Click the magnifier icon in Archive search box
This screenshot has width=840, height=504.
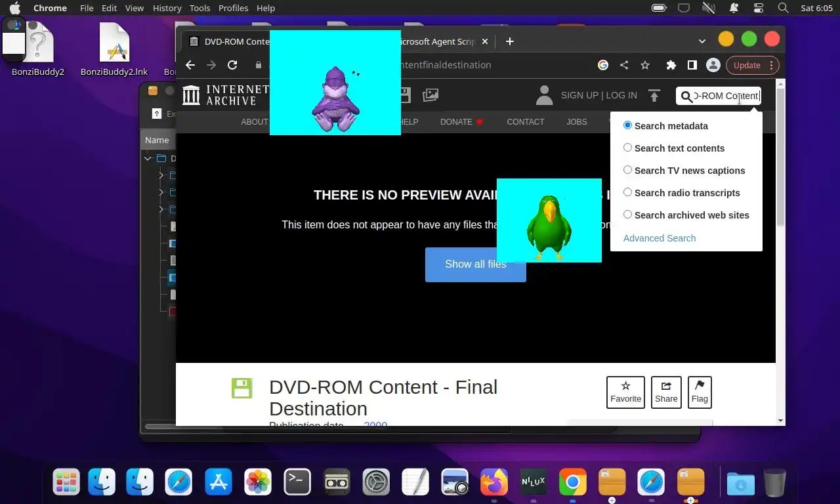pyautogui.click(x=686, y=96)
